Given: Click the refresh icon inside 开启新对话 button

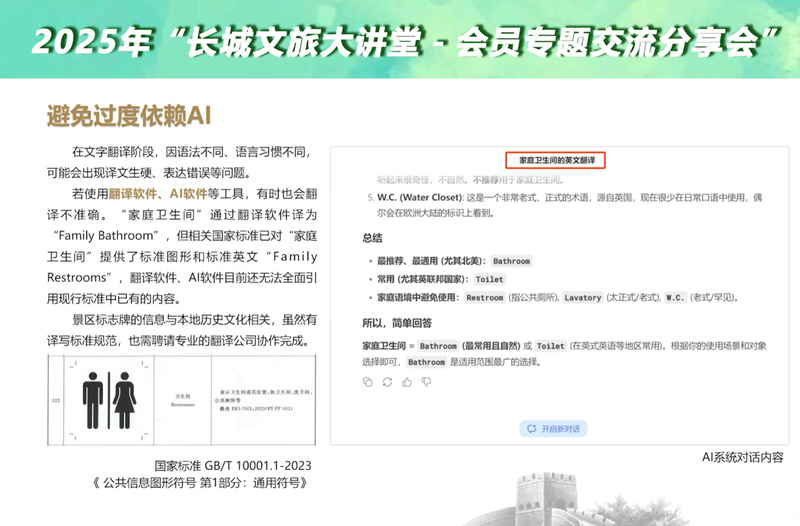Looking at the screenshot, I should [x=529, y=429].
